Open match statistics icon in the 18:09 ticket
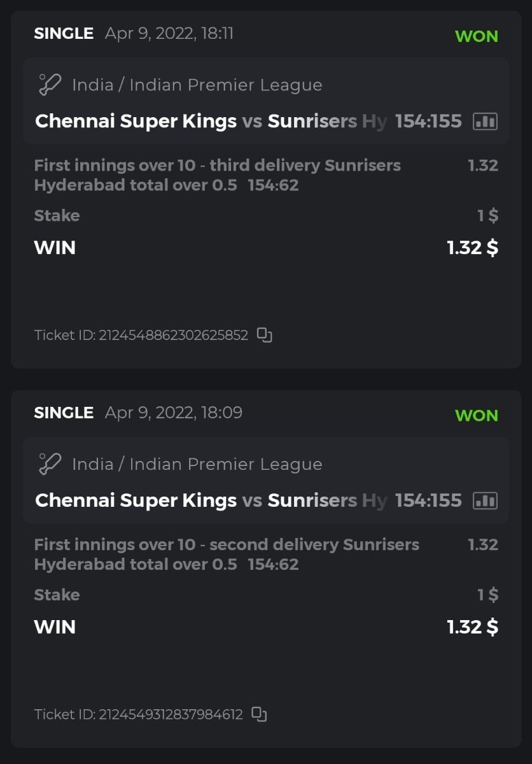 click(485, 501)
